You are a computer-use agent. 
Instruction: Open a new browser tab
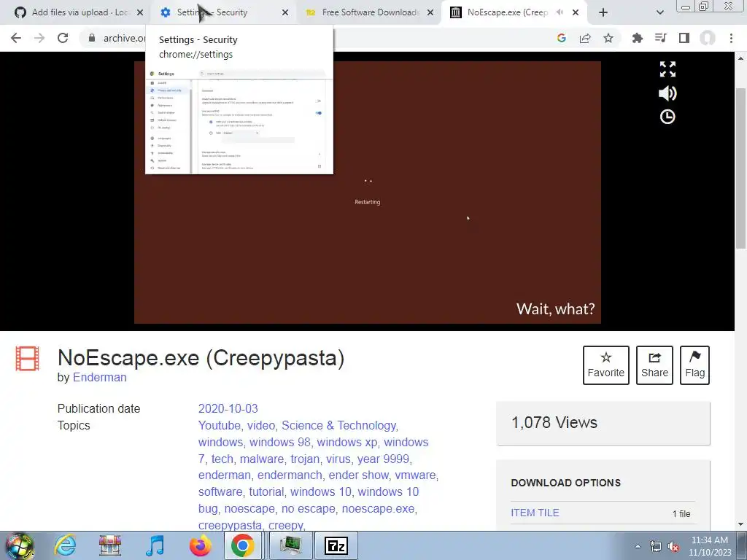pyautogui.click(x=603, y=12)
